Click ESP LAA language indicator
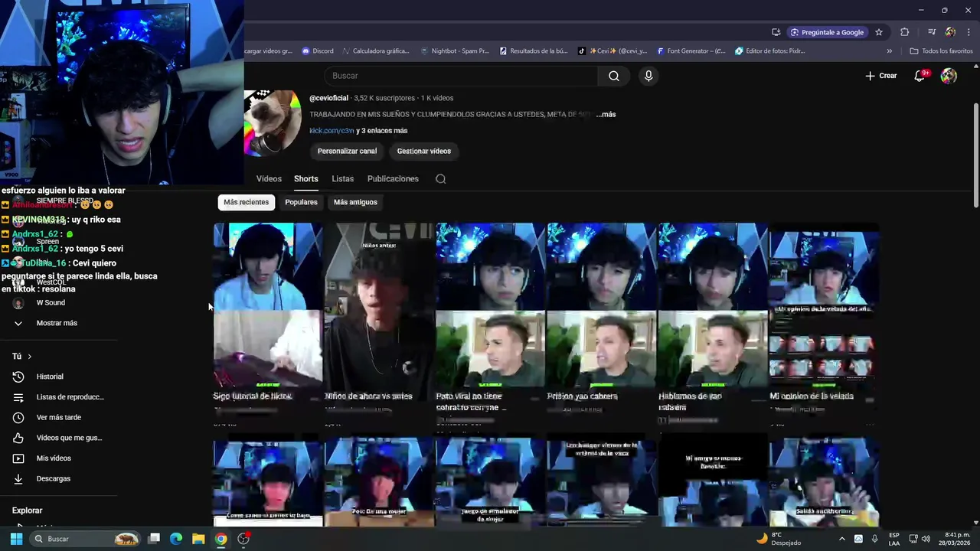The image size is (980, 551). [x=894, y=539]
